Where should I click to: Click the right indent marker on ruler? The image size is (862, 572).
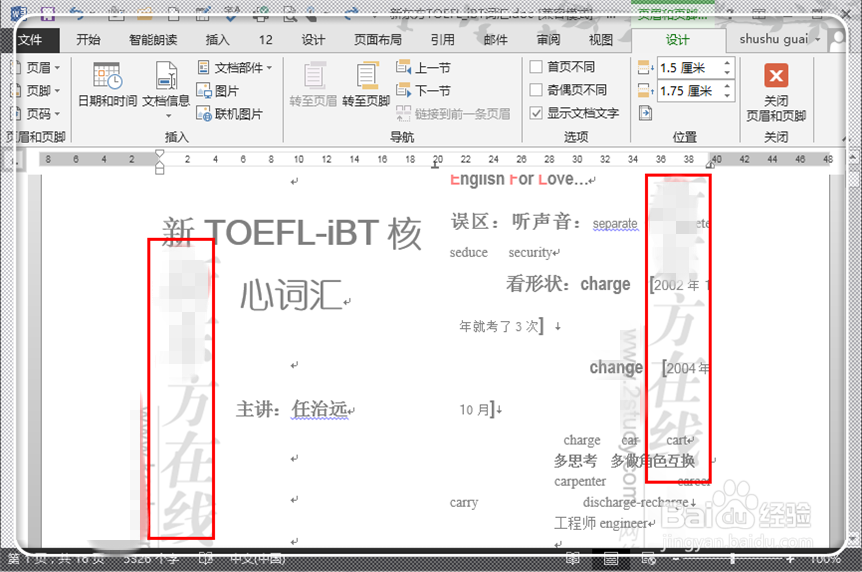coord(710,164)
